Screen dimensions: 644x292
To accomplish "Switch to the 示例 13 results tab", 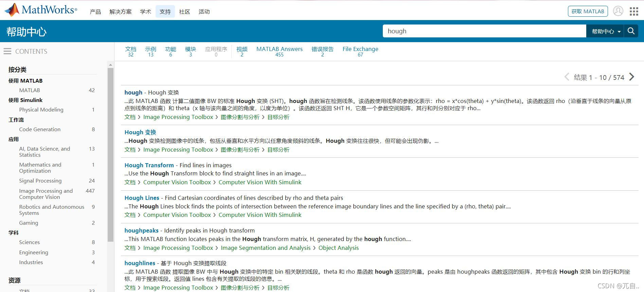I will pyautogui.click(x=150, y=52).
